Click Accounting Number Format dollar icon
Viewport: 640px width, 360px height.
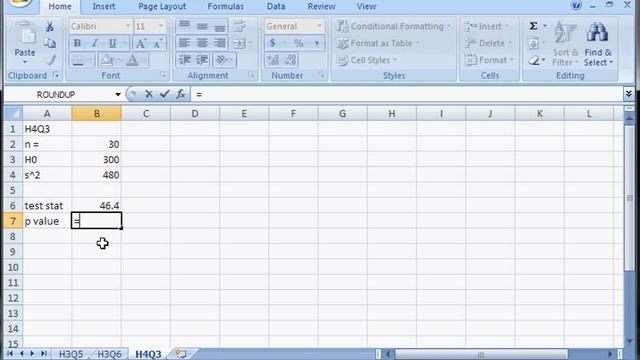pyautogui.click(x=273, y=43)
